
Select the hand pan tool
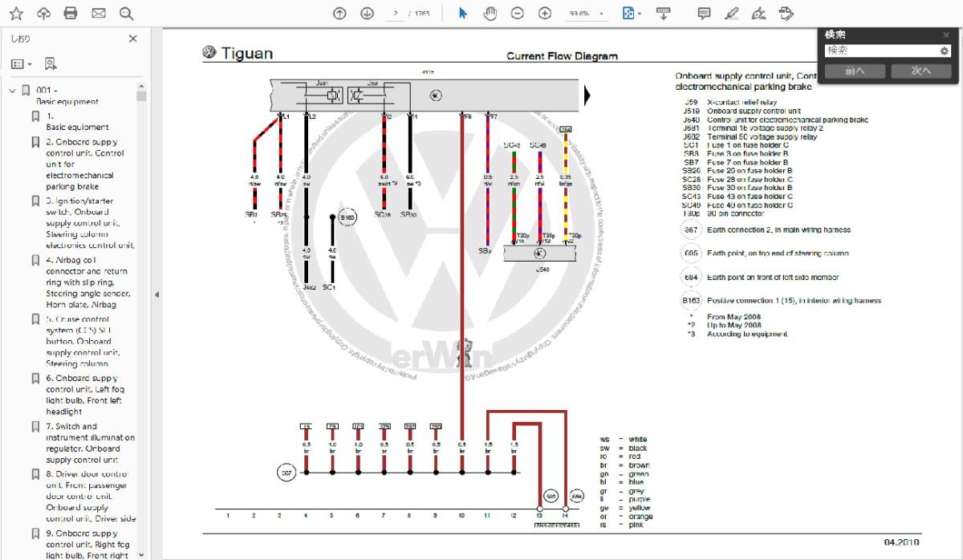[490, 13]
